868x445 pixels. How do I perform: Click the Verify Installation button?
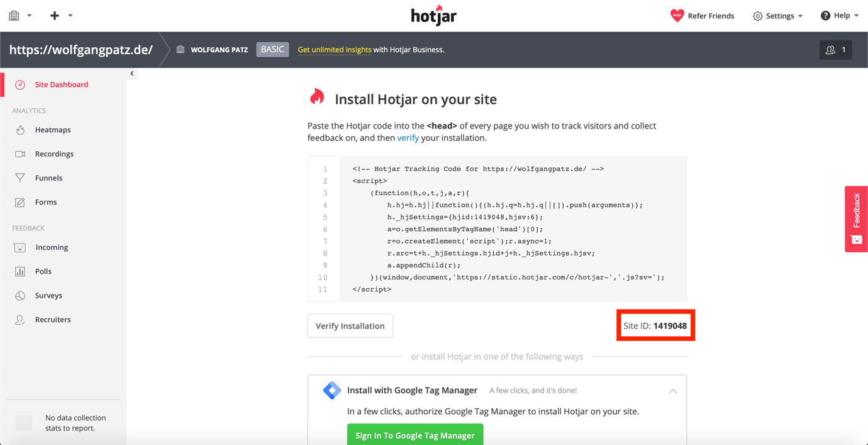(350, 326)
